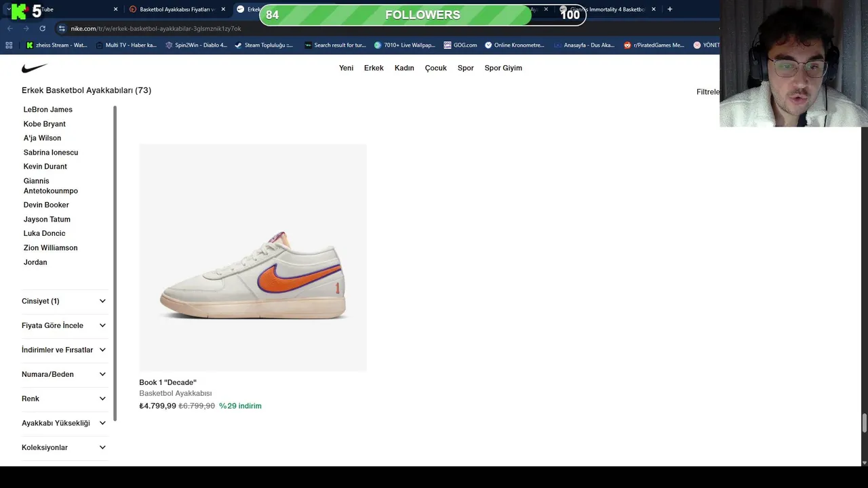Click the Filtrele button
Viewport: 868px width, 488px height.
[708, 91]
